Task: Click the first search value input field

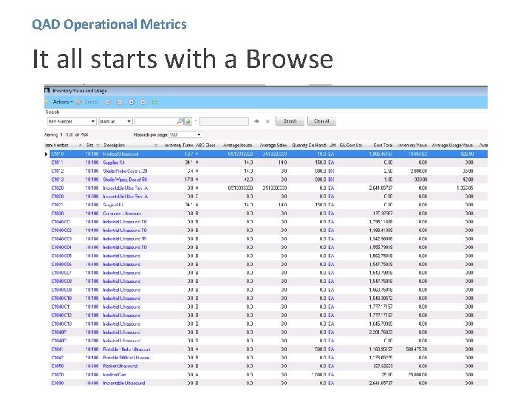Action: pyautogui.click(x=155, y=121)
